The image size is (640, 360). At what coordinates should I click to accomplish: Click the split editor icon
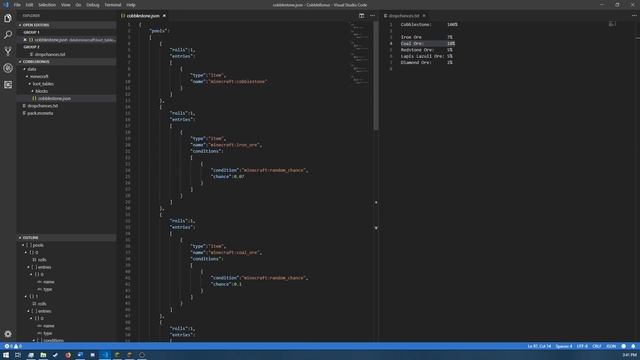[362, 16]
